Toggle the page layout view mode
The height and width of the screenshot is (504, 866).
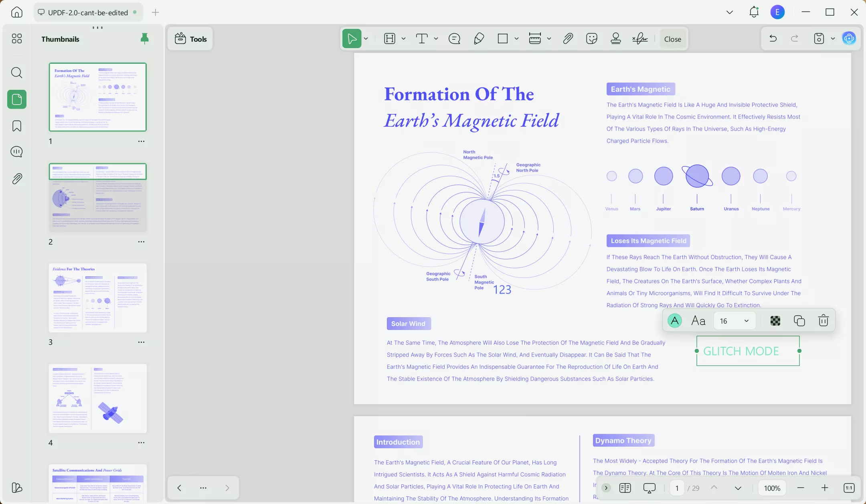625,488
